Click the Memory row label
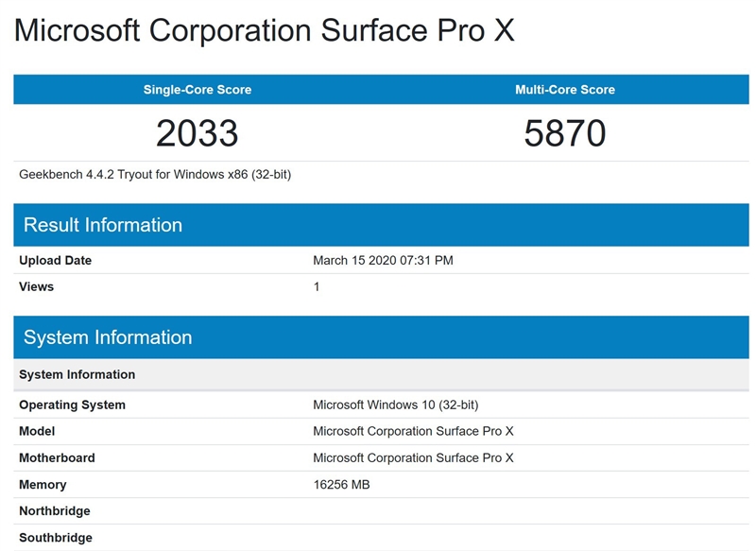This screenshot has width=756, height=551. pyautogui.click(x=43, y=485)
